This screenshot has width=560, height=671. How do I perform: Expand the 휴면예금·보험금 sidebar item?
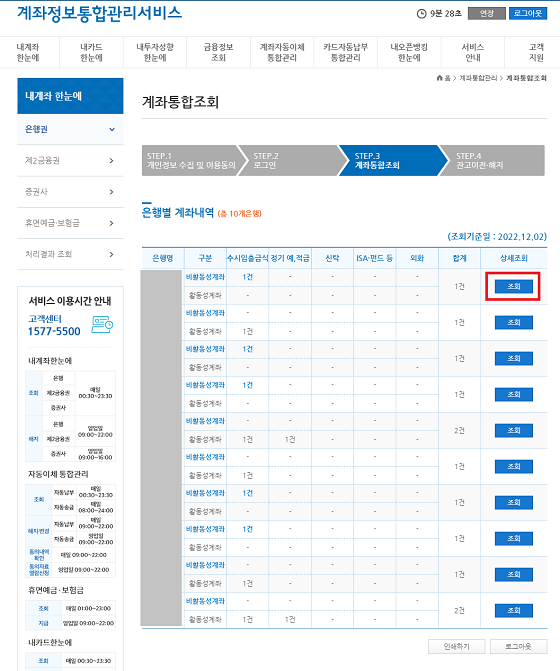(70, 223)
